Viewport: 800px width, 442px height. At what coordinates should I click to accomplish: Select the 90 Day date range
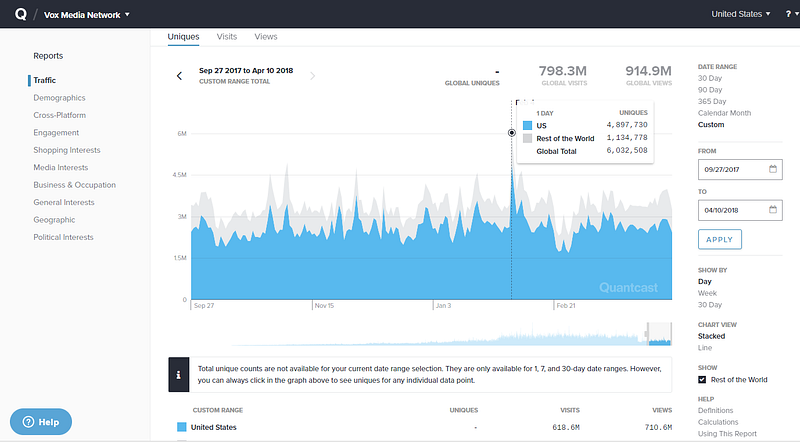(x=710, y=90)
